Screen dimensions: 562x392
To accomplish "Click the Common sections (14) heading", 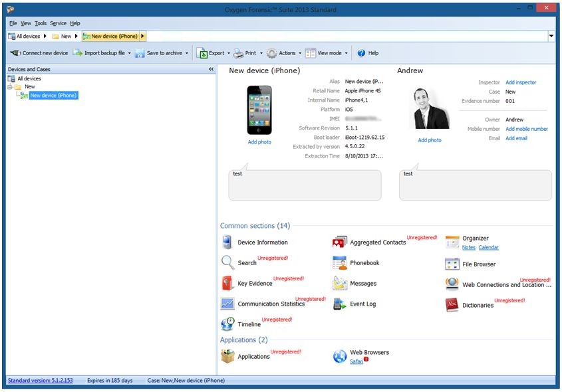I will tap(255, 226).
